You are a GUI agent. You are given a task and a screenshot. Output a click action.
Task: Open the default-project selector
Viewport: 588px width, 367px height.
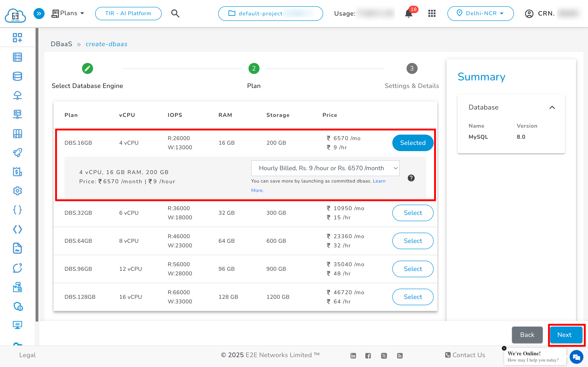(x=270, y=14)
